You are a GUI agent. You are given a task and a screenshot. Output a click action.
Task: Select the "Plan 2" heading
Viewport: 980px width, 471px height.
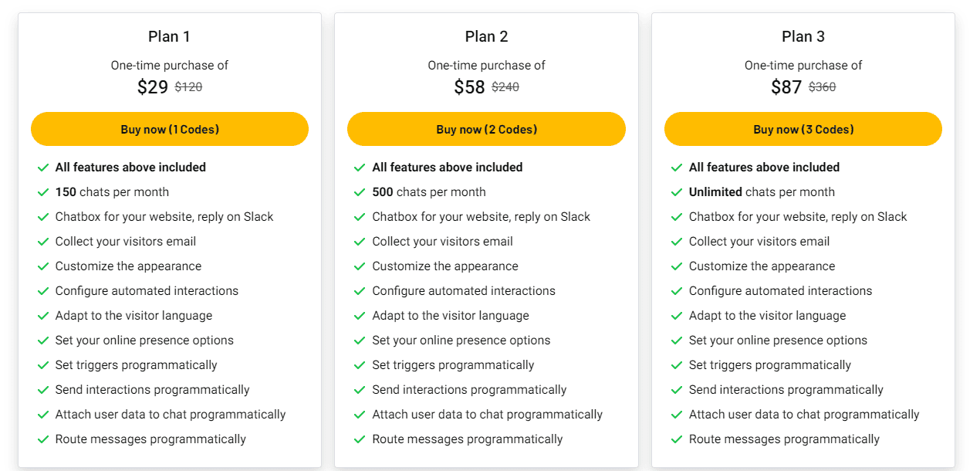pos(486,36)
